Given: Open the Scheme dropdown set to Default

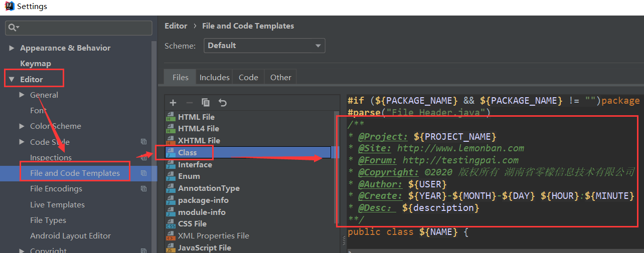Looking at the screenshot, I should [x=264, y=46].
